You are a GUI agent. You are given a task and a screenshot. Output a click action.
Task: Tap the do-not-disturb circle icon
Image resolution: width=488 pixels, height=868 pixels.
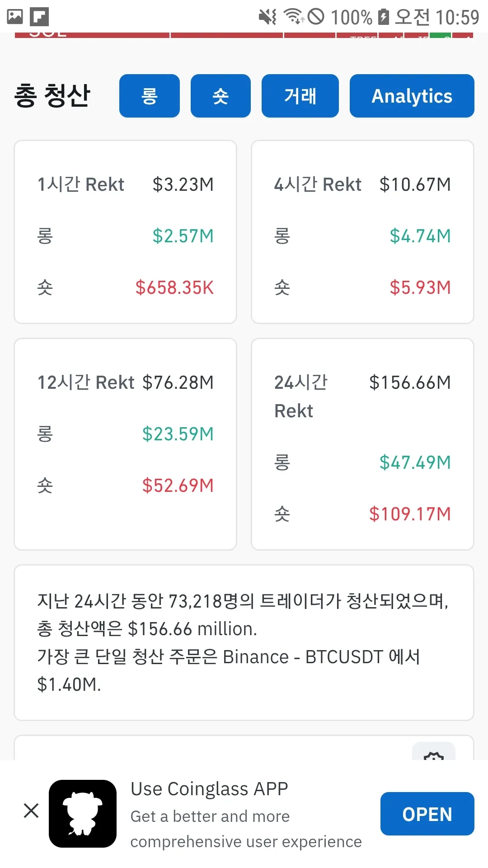point(316,17)
